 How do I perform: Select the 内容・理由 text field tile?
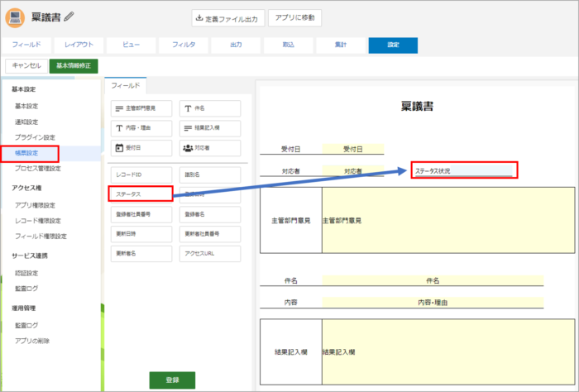141,128
